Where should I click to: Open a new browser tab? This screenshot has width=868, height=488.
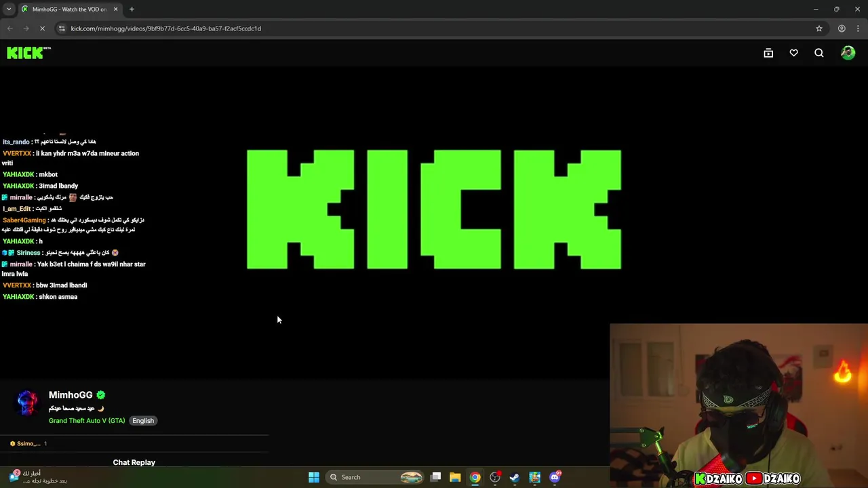pyautogui.click(x=132, y=9)
